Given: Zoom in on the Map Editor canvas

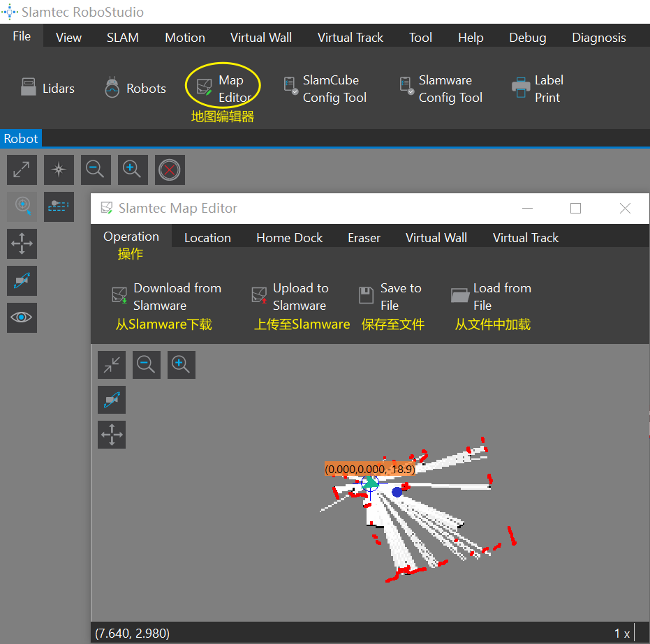Looking at the screenshot, I should coord(181,365).
